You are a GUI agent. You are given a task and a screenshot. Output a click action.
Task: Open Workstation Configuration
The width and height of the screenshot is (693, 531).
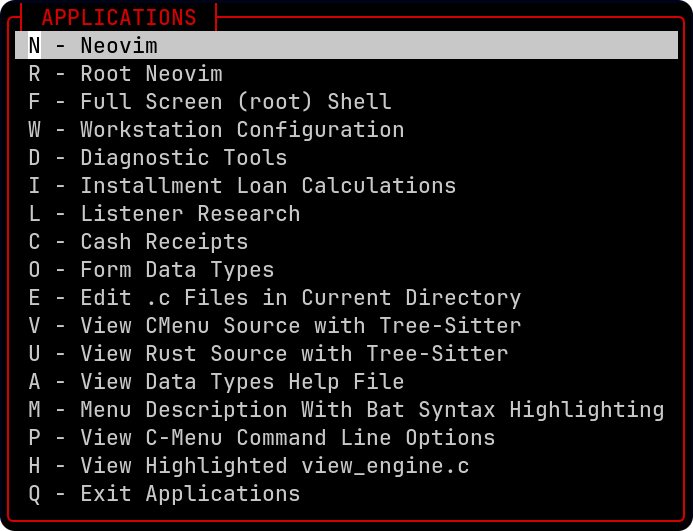pyautogui.click(x=242, y=130)
